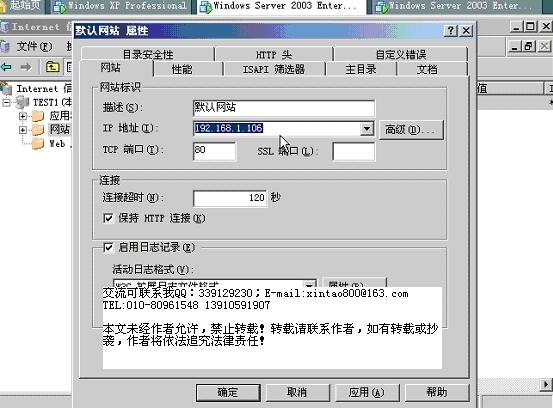
Task: Click the back arrow toolbar icon
Action: pyautogui.click(x=6, y=67)
